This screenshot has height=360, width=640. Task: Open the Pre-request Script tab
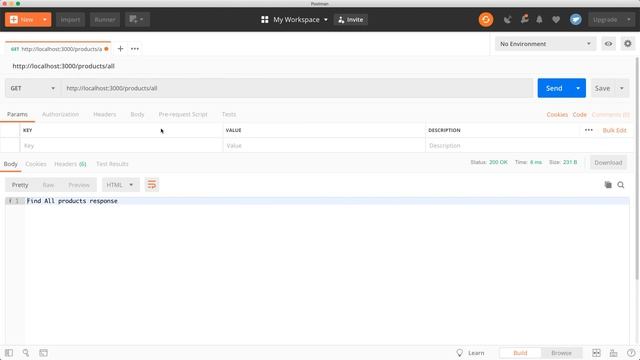[x=183, y=114]
